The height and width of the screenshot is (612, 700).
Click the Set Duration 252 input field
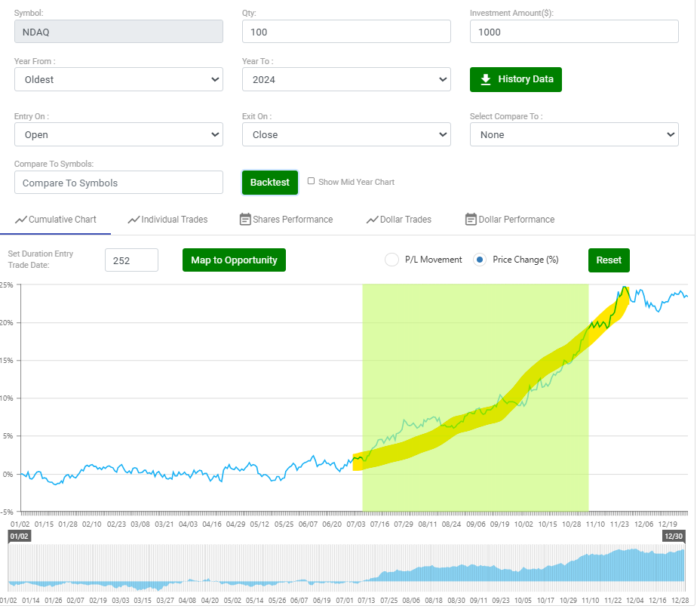tap(132, 262)
